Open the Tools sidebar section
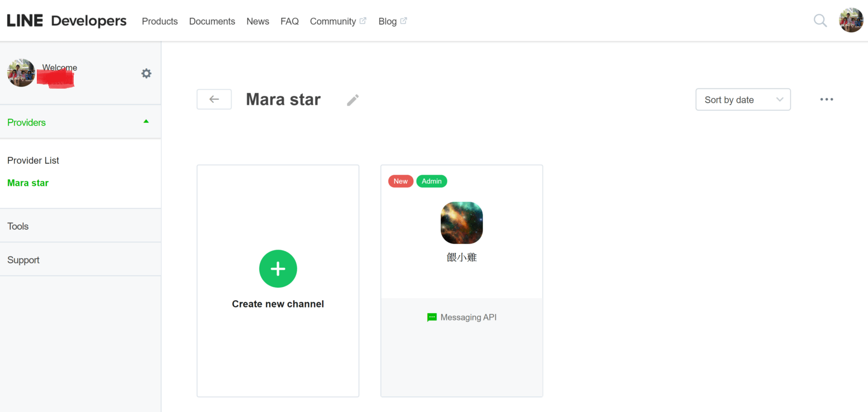The width and height of the screenshot is (868, 412). (80, 226)
